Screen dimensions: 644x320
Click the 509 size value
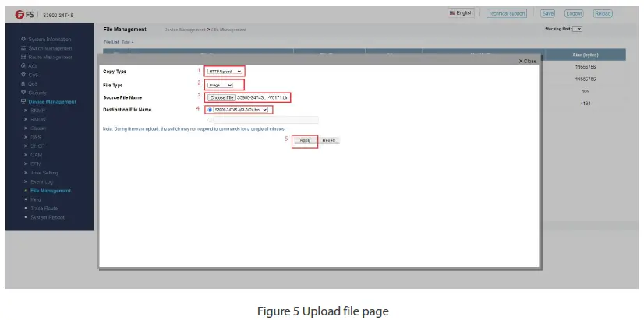point(586,92)
